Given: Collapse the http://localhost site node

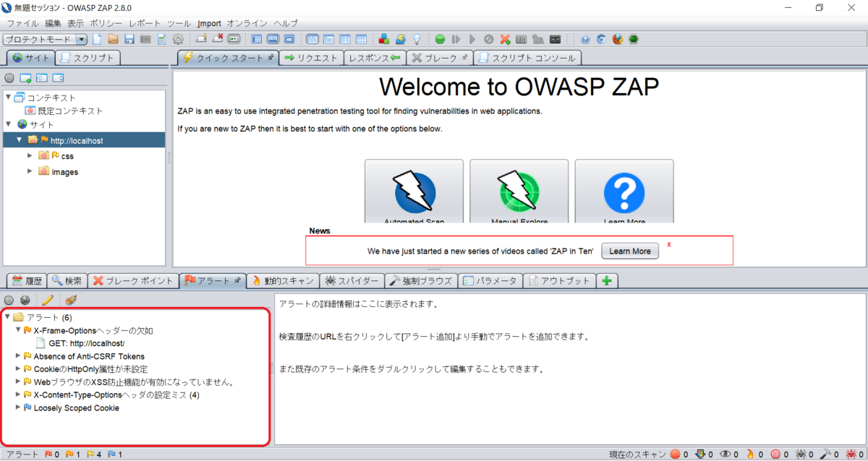Looking at the screenshot, I should click(20, 139).
